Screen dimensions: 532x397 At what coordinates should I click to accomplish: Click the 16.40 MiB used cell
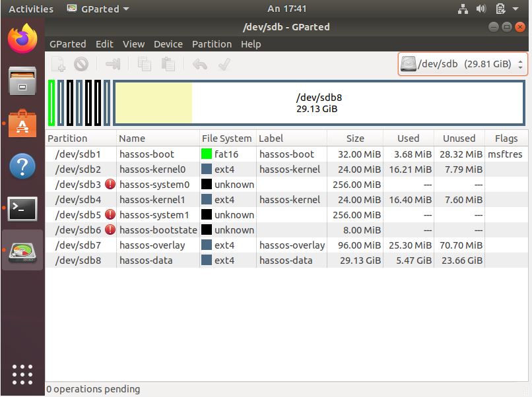click(410, 200)
